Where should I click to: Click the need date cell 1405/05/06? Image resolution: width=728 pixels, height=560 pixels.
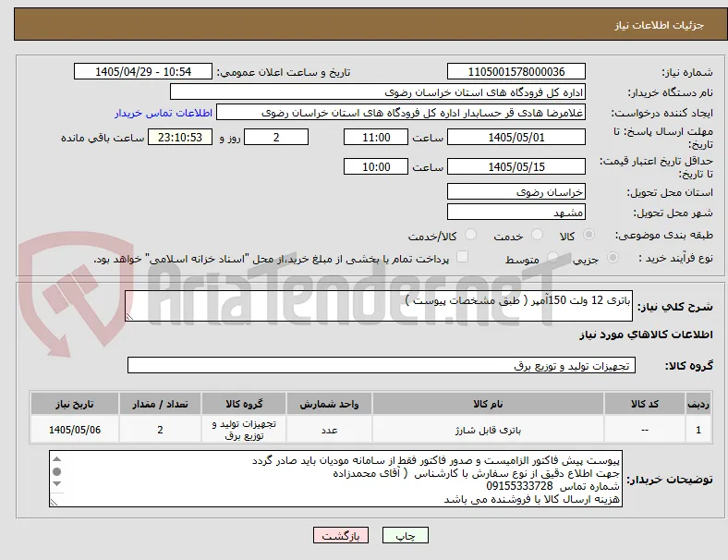pos(75,430)
